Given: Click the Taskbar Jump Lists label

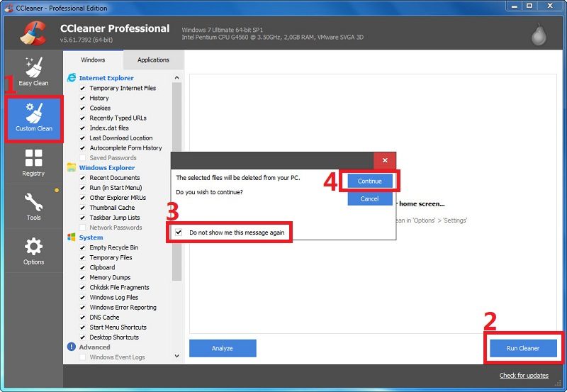Looking at the screenshot, I should (115, 218).
